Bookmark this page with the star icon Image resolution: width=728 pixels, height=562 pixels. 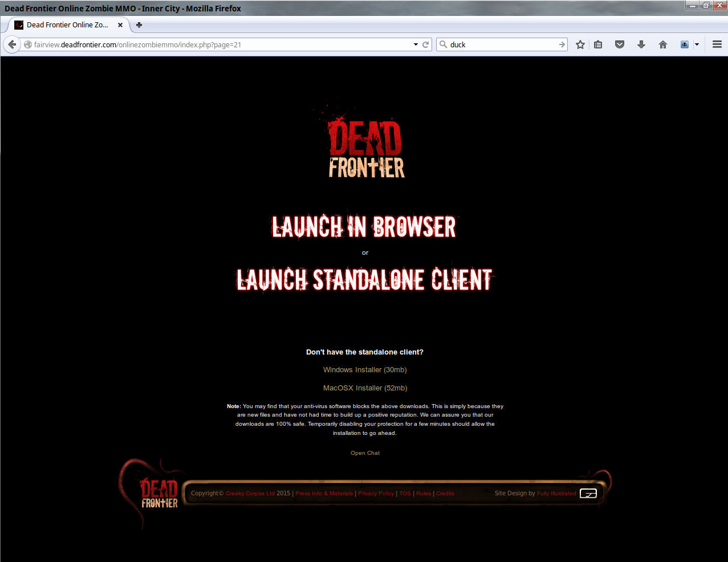tap(580, 44)
